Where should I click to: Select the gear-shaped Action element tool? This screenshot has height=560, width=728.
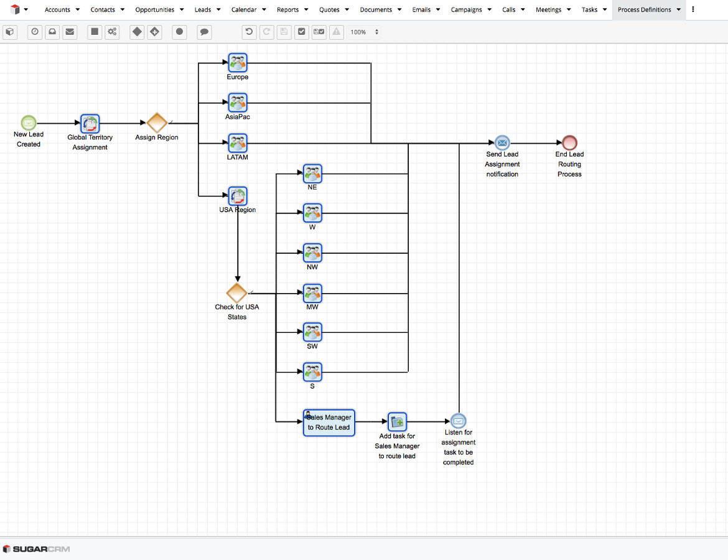point(112,32)
